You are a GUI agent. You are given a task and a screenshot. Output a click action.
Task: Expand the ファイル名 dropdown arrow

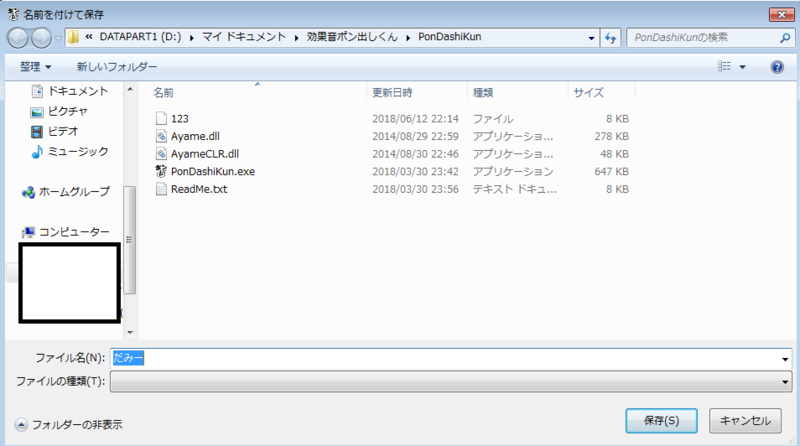(785, 359)
